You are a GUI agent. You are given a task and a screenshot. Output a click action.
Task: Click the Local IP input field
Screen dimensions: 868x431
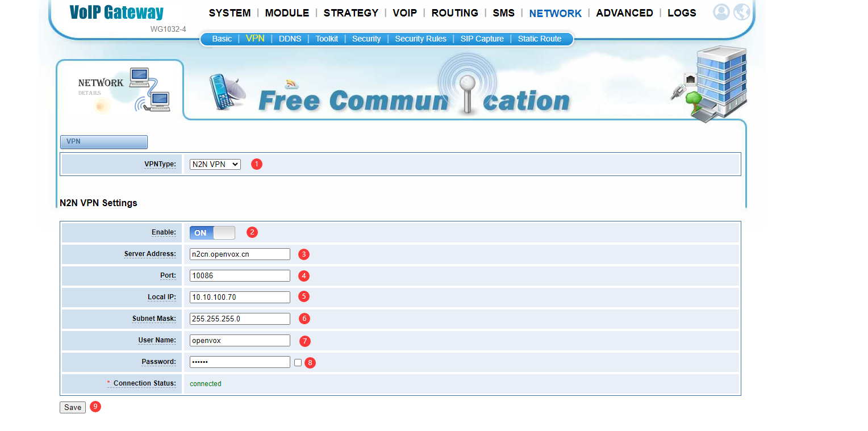pos(240,297)
